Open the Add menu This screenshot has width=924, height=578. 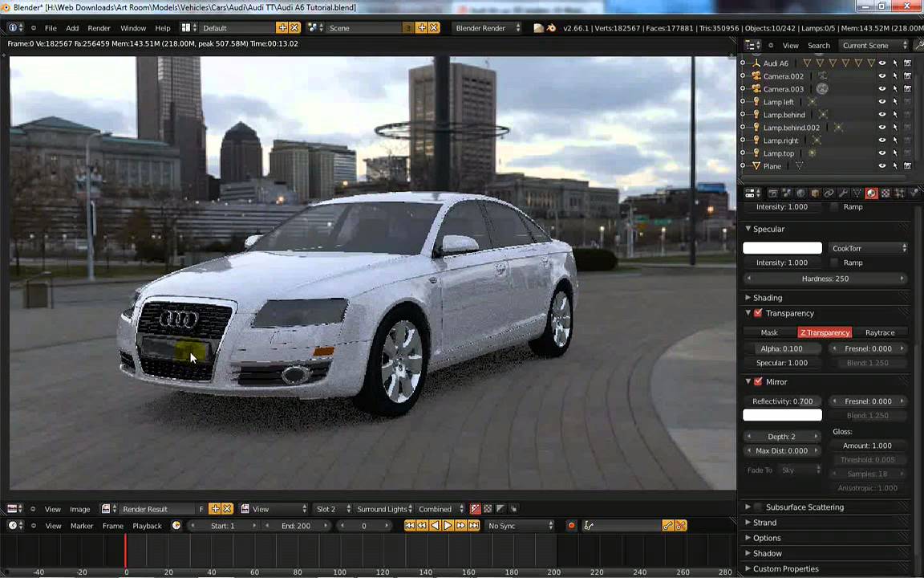pyautogui.click(x=72, y=28)
